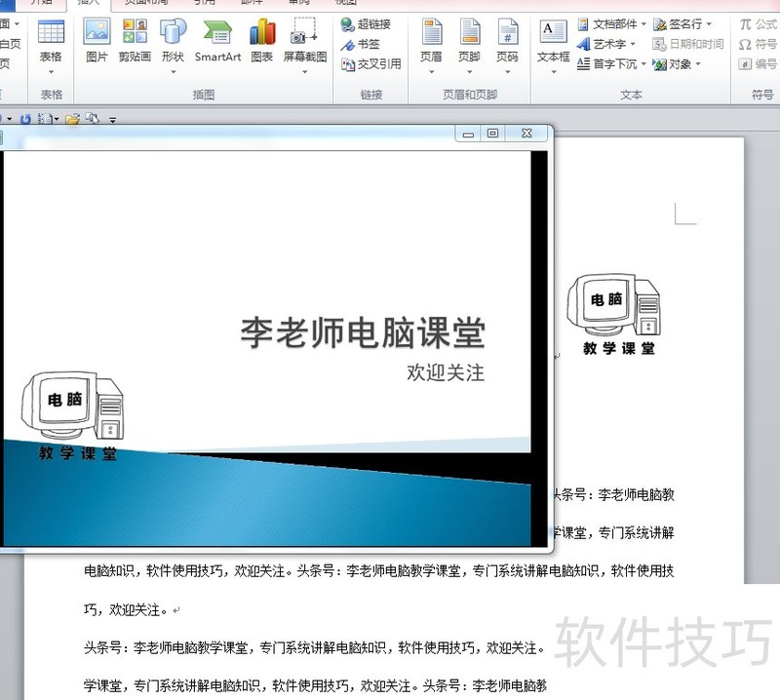
Task: Expand the 文档部件 dropdown arrow
Action: tap(643, 23)
